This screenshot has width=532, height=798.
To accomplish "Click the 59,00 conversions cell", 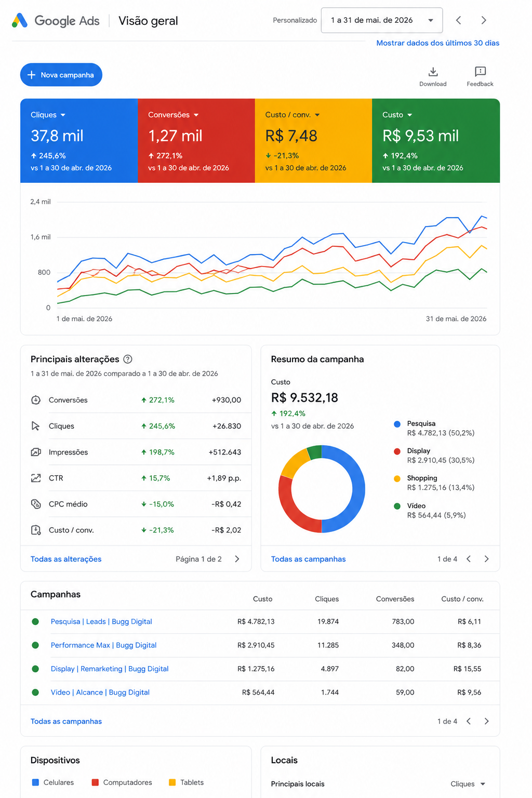I will point(405,693).
